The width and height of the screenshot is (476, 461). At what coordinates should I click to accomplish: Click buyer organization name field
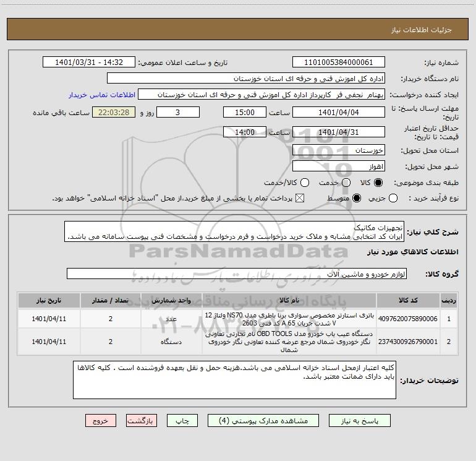pos(246,79)
